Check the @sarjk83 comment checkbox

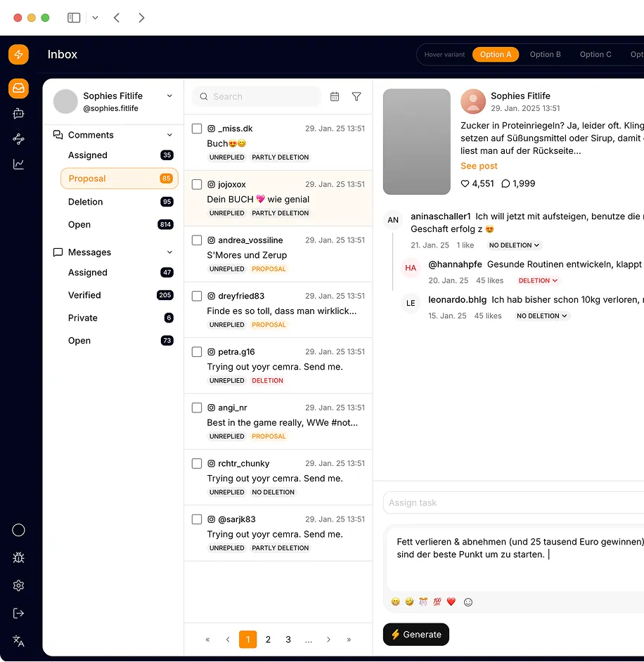pyautogui.click(x=197, y=519)
